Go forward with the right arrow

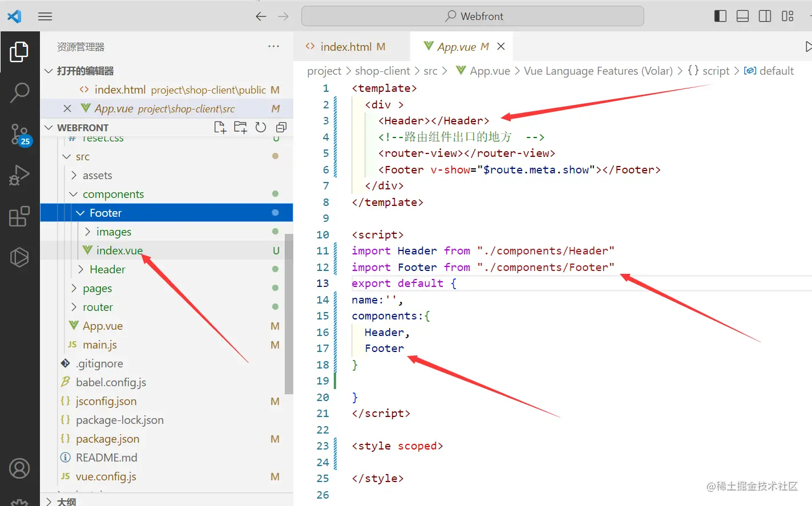284,17
